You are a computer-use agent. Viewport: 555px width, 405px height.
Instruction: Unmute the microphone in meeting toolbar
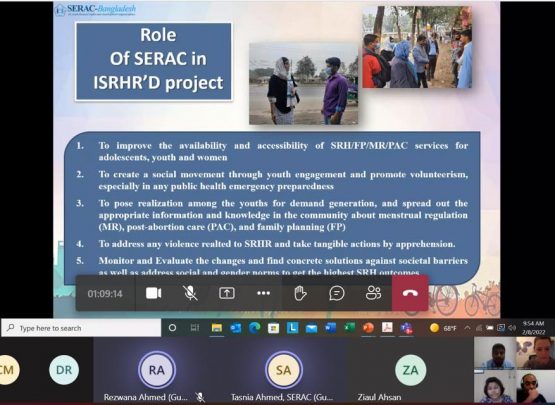pos(190,293)
